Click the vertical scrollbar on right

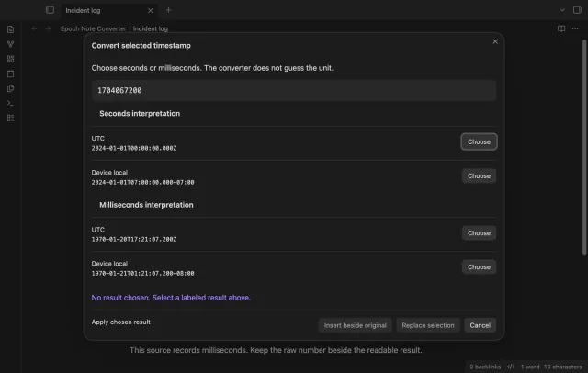tap(584, 147)
